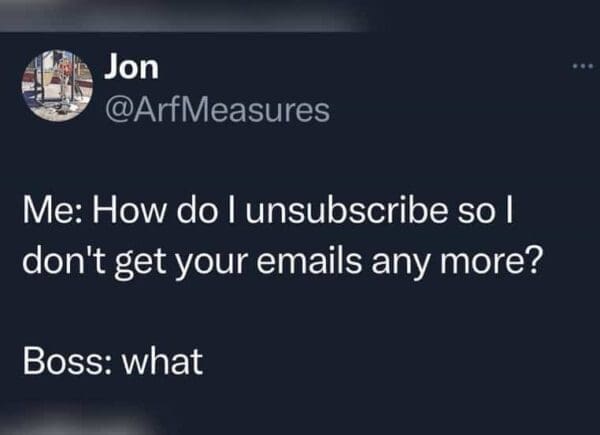Open the @ArfMeasures handle link
600x435 pixels.
pyautogui.click(x=217, y=110)
